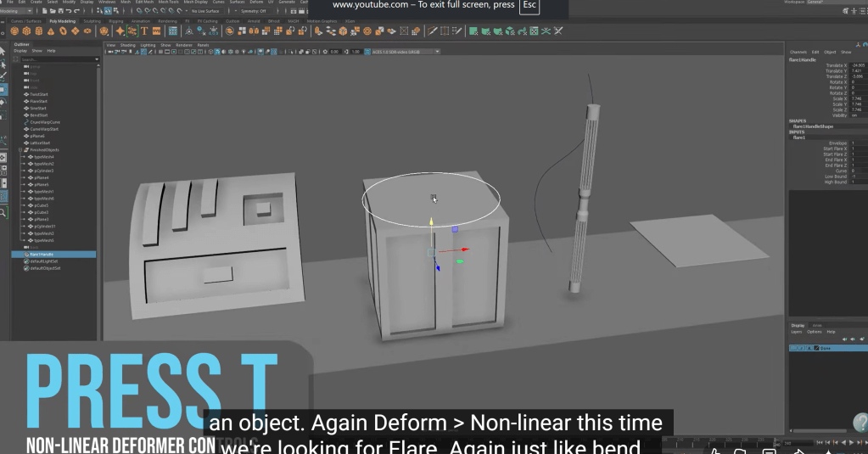Click the Undo arrow in the status line
The height and width of the screenshot is (454, 868).
[68, 10]
